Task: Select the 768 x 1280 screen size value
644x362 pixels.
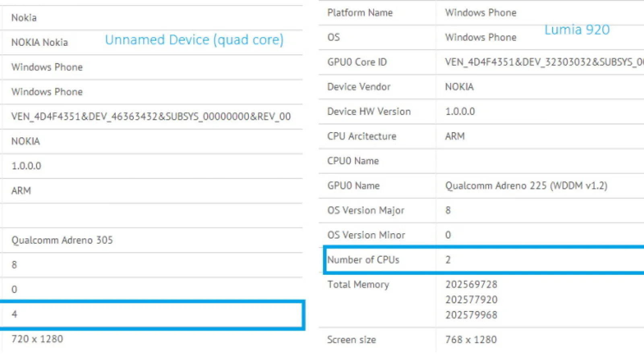Action: [x=471, y=340]
